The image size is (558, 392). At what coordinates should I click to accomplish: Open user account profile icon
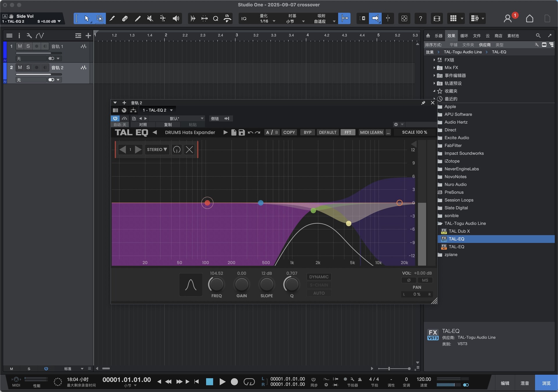point(507,19)
